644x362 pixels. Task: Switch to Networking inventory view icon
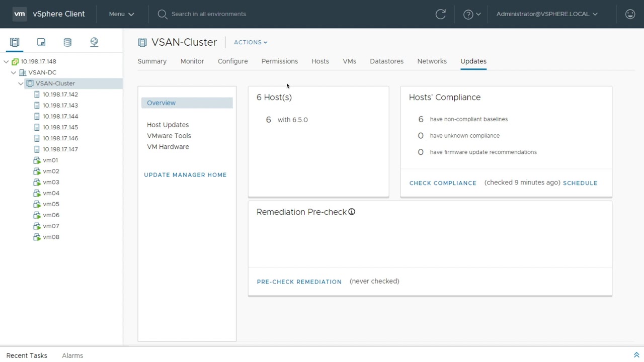[x=94, y=42]
